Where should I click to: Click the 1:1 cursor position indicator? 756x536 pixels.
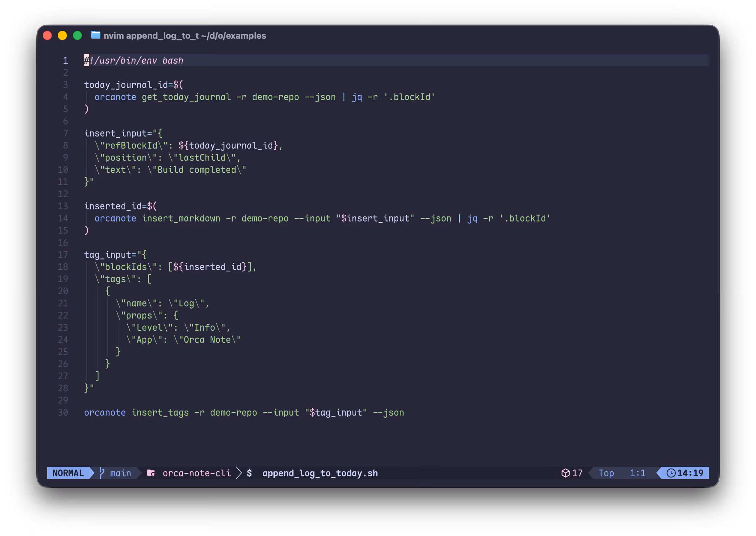(x=637, y=473)
